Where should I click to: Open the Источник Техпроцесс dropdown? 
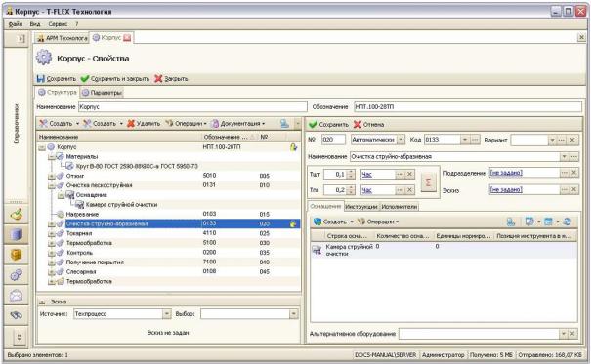point(166,314)
